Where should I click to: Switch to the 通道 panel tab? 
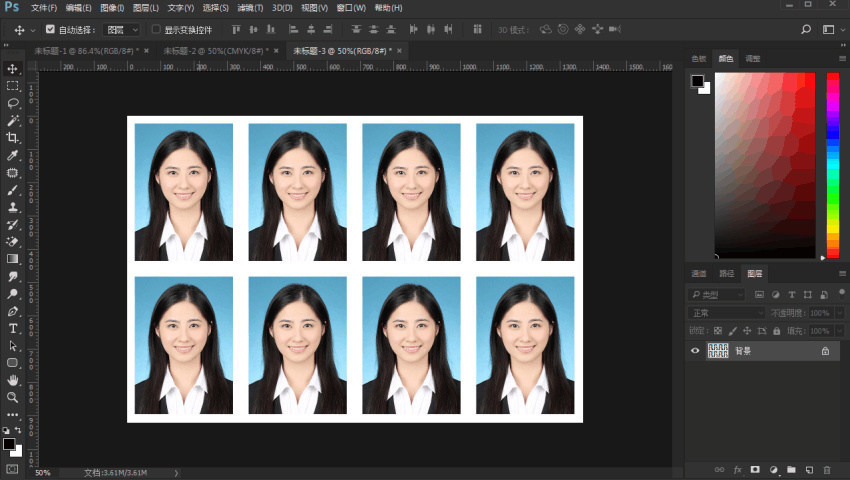[x=700, y=273]
